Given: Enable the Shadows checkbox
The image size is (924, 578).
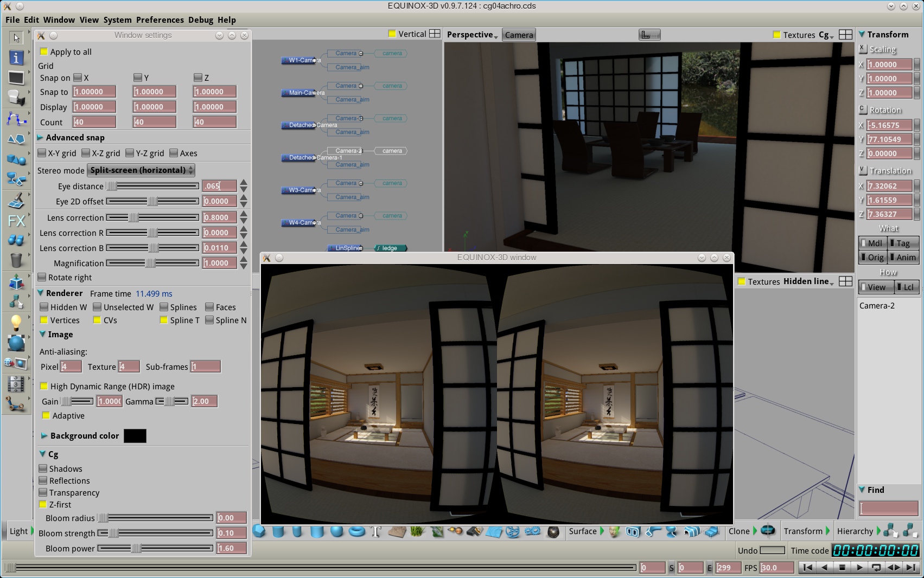Looking at the screenshot, I should [43, 468].
